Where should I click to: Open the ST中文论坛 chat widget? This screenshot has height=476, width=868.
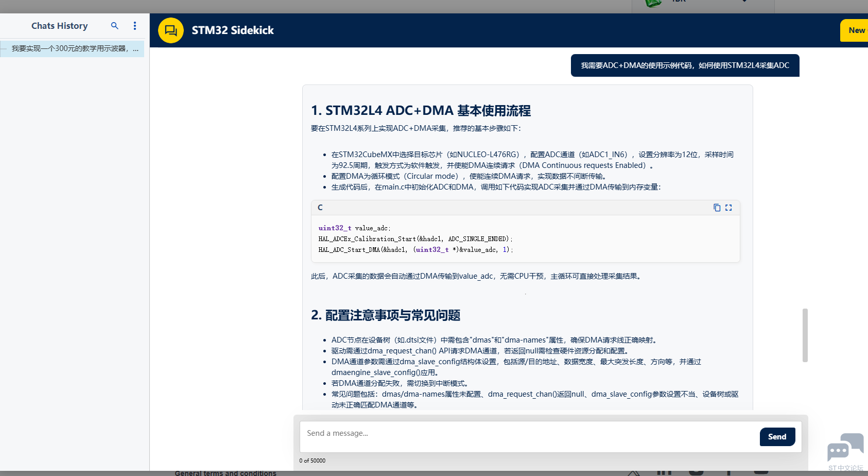pyautogui.click(x=846, y=446)
